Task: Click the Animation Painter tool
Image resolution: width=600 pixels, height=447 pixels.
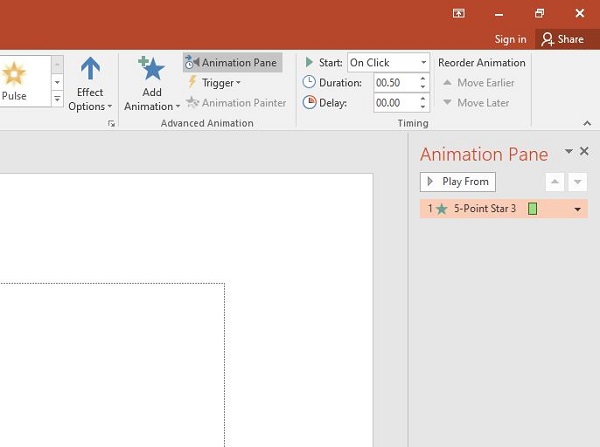Action: coord(236,103)
